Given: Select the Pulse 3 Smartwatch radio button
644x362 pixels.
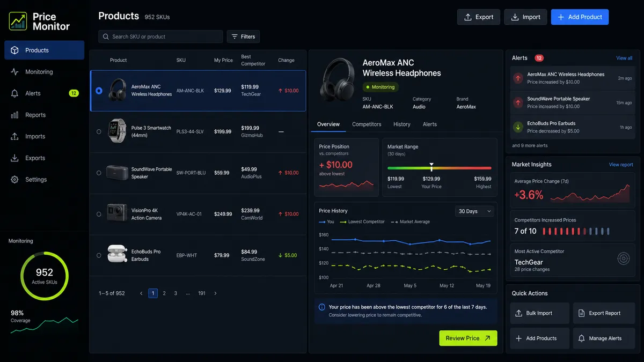Looking at the screenshot, I should [99, 131].
